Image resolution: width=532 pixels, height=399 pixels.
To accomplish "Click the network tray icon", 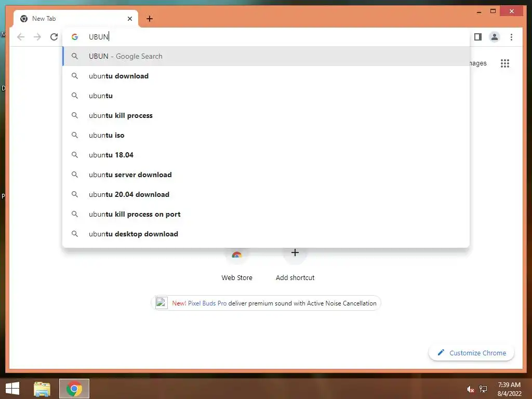I will pos(483,389).
